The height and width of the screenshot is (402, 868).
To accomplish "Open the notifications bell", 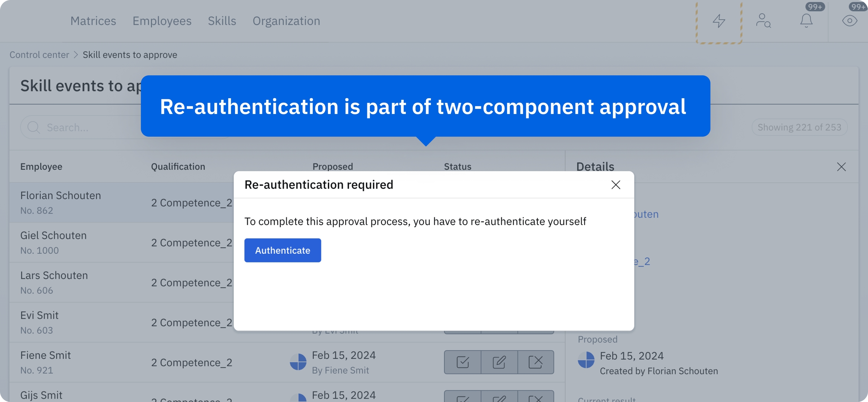I will pos(806,21).
